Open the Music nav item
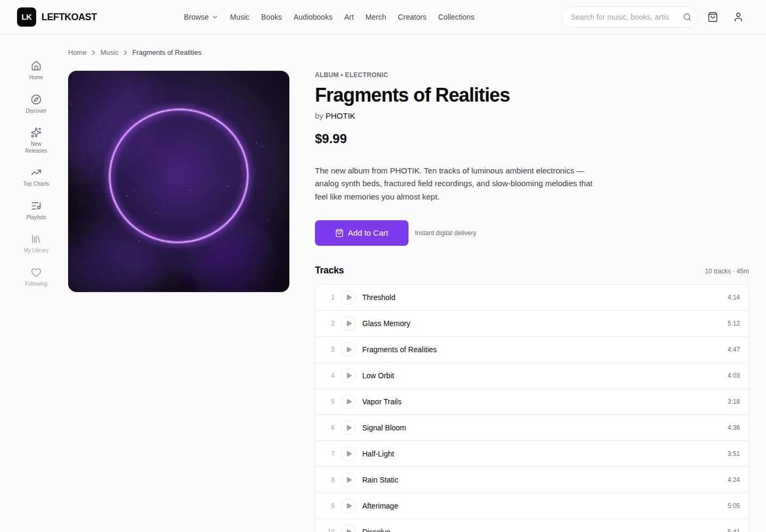The height and width of the screenshot is (532, 766). click(x=239, y=17)
